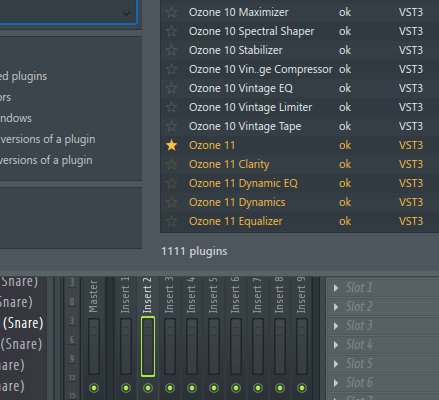The height and width of the screenshot is (400, 439).
Task: Expand the Slot 3 triangle
Action: point(336,326)
